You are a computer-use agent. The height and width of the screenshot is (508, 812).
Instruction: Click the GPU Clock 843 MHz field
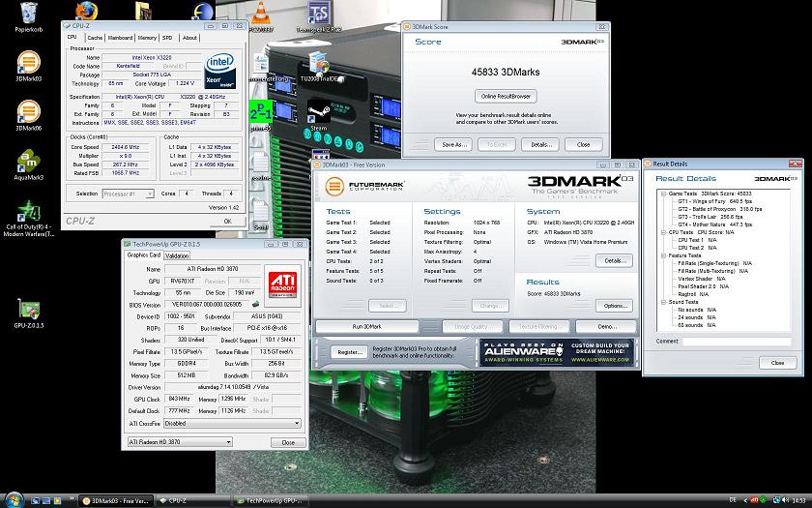click(179, 399)
